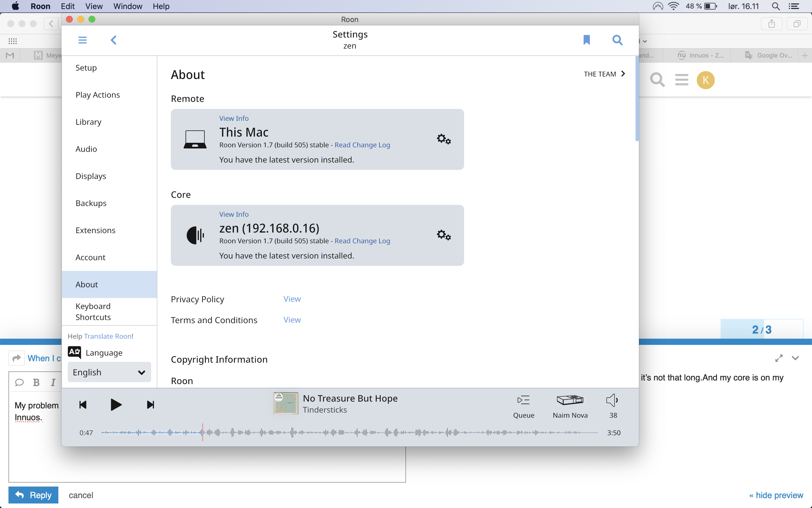This screenshot has width=812, height=508.
Task: Open a new Safari tab with plus
Action: [x=805, y=55]
